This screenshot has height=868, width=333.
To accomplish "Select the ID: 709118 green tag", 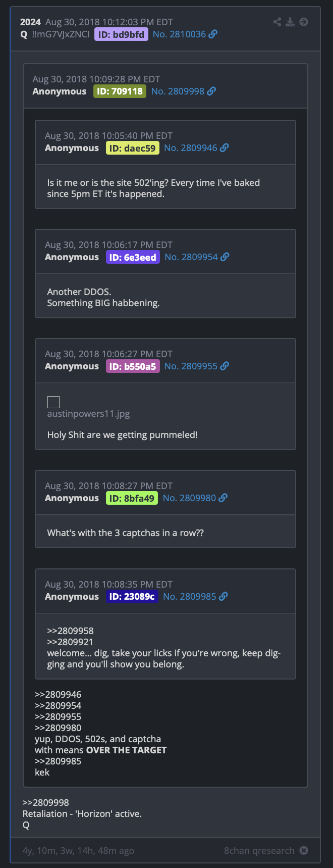I will [120, 91].
